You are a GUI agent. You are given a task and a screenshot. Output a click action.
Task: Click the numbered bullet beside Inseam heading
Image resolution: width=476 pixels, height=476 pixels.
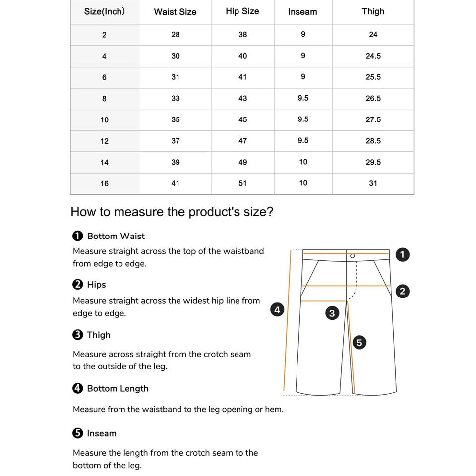click(78, 433)
